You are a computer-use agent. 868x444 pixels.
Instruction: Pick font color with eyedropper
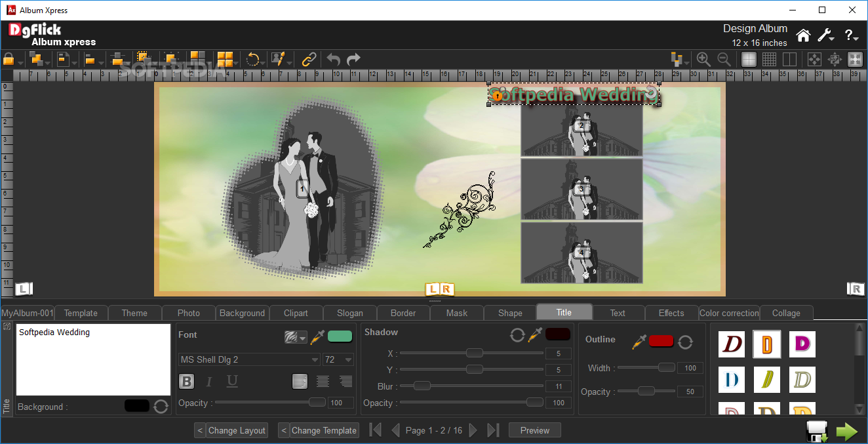pyautogui.click(x=317, y=336)
